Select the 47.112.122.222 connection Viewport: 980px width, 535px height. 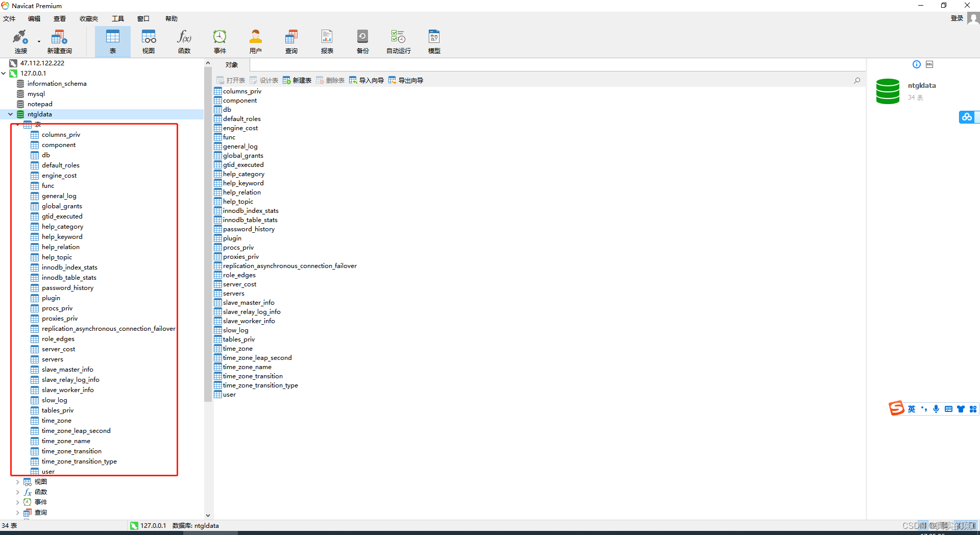[x=42, y=63]
